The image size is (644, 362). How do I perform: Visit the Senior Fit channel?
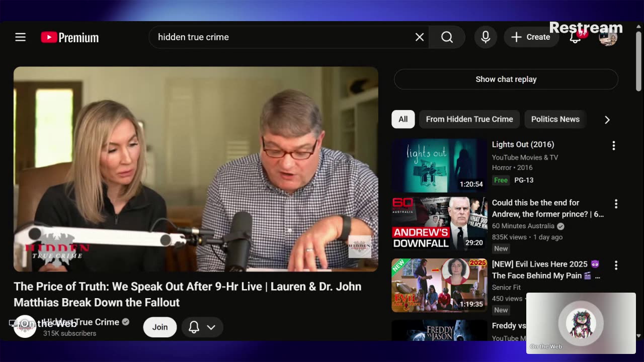506,288
